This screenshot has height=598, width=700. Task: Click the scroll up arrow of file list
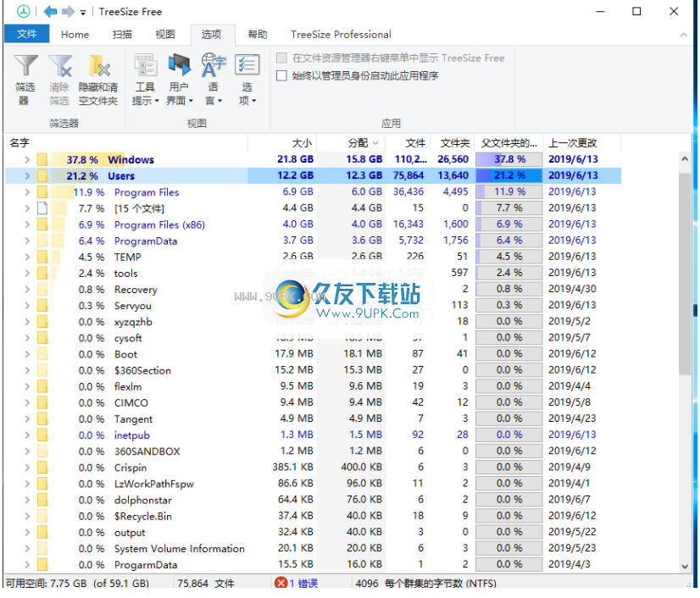685,158
